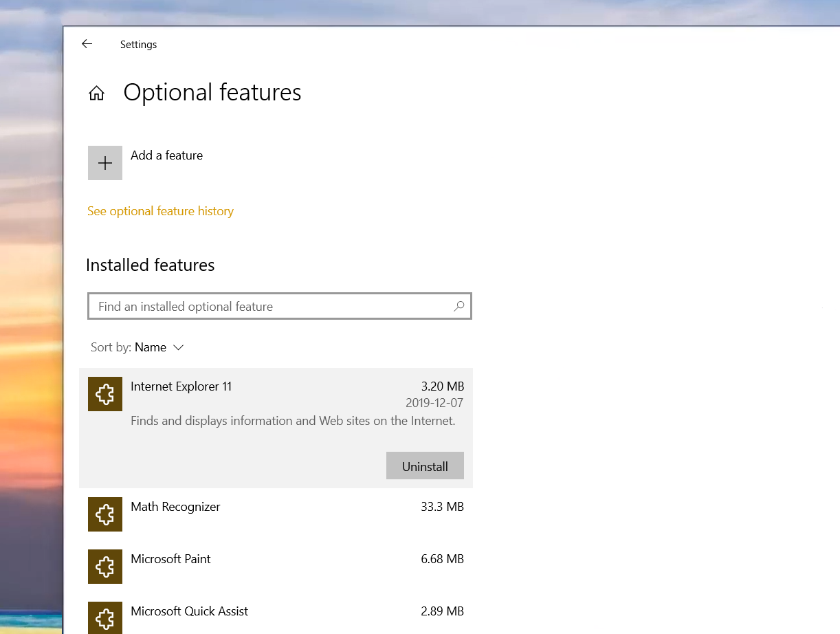Image resolution: width=840 pixels, height=634 pixels.
Task: Click the Internet Explorer 11 puzzle icon
Action: click(x=105, y=395)
